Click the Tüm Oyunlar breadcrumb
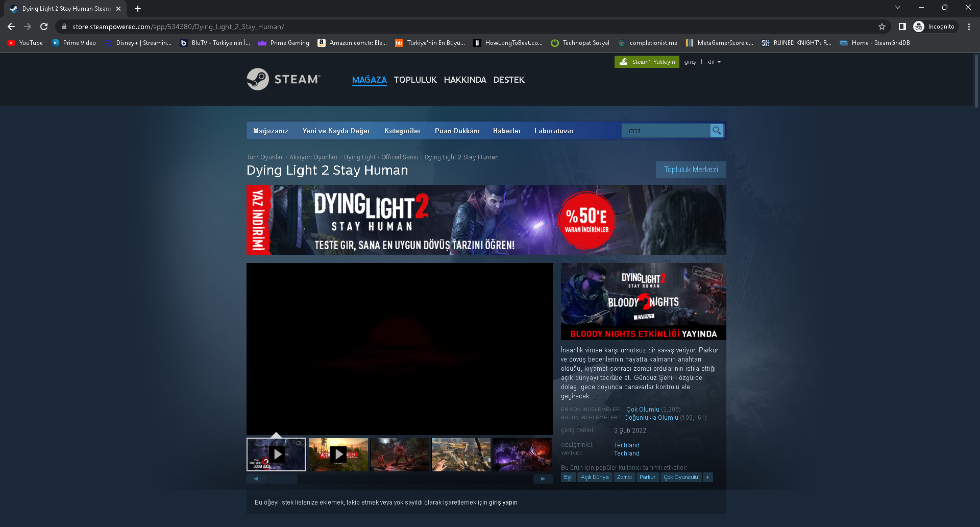 click(264, 157)
